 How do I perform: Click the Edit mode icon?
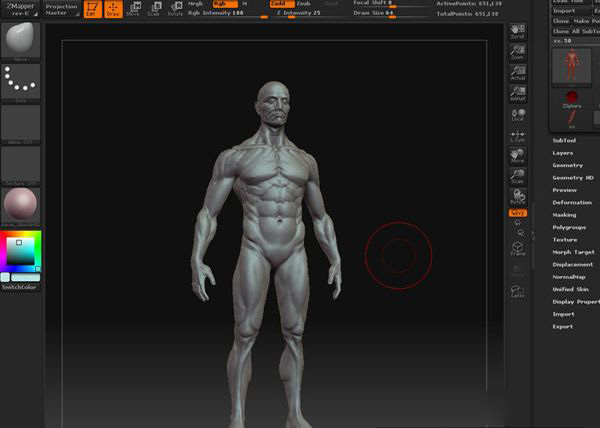point(93,9)
